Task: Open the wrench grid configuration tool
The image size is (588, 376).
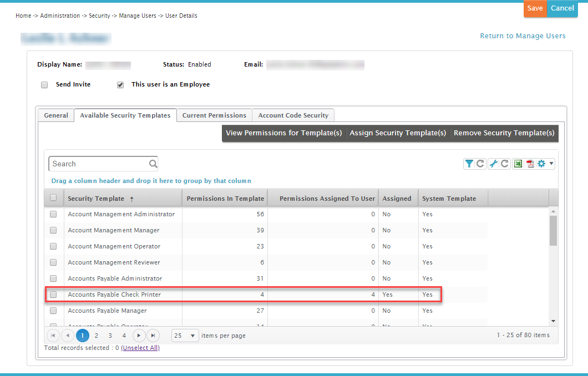Action: point(494,164)
